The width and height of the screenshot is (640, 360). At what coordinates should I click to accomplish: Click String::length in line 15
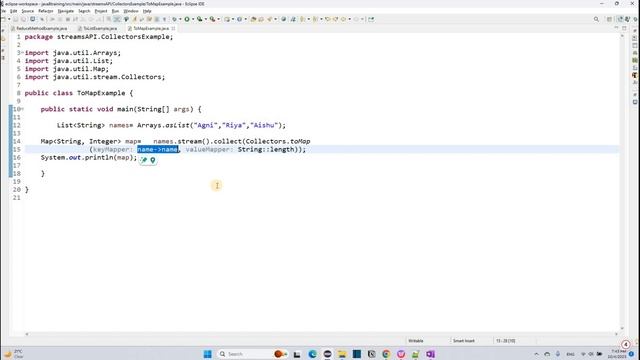click(266, 149)
